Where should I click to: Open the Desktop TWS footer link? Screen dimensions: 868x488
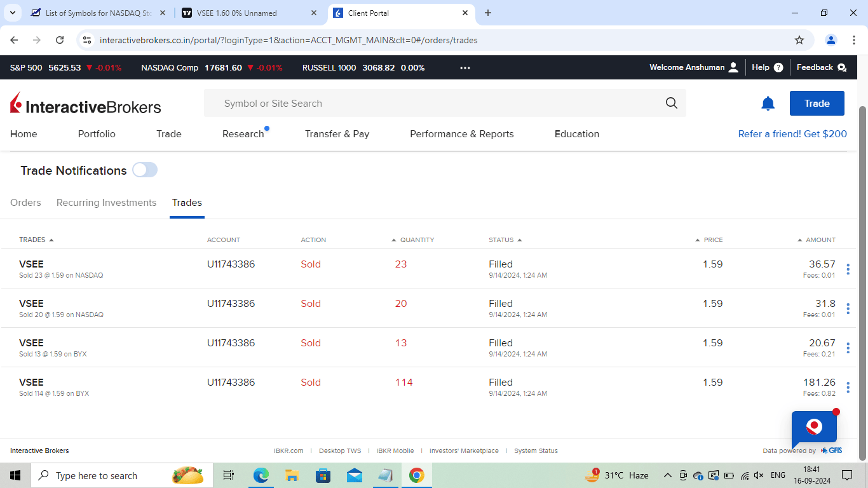point(340,451)
